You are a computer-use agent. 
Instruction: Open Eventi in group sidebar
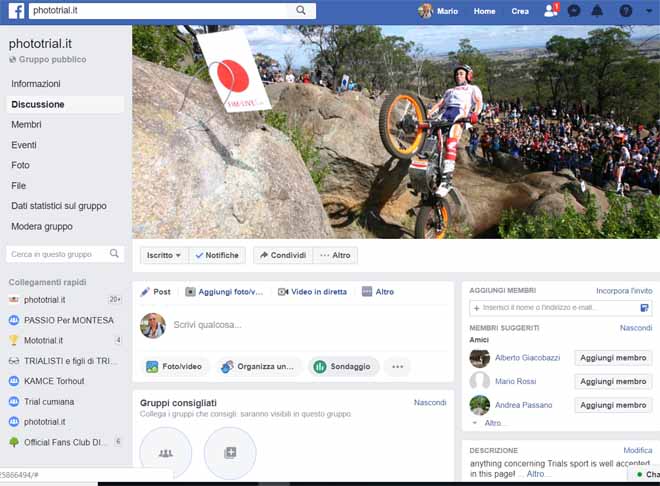[24, 145]
